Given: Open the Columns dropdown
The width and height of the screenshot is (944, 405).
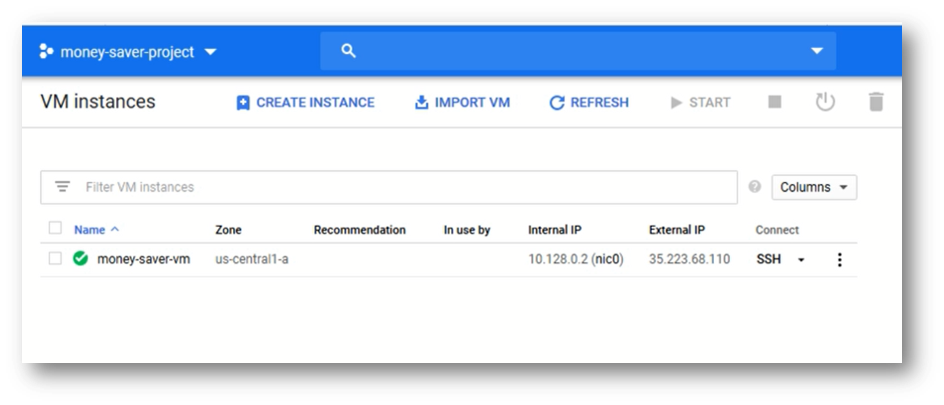Looking at the screenshot, I should coord(814,187).
